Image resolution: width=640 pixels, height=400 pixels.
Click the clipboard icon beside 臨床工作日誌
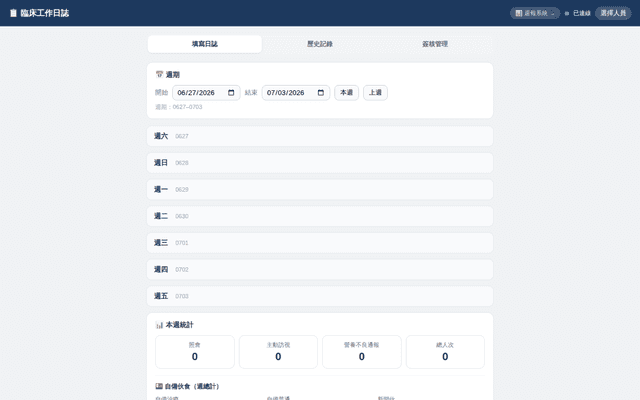[x=13, y=13]
